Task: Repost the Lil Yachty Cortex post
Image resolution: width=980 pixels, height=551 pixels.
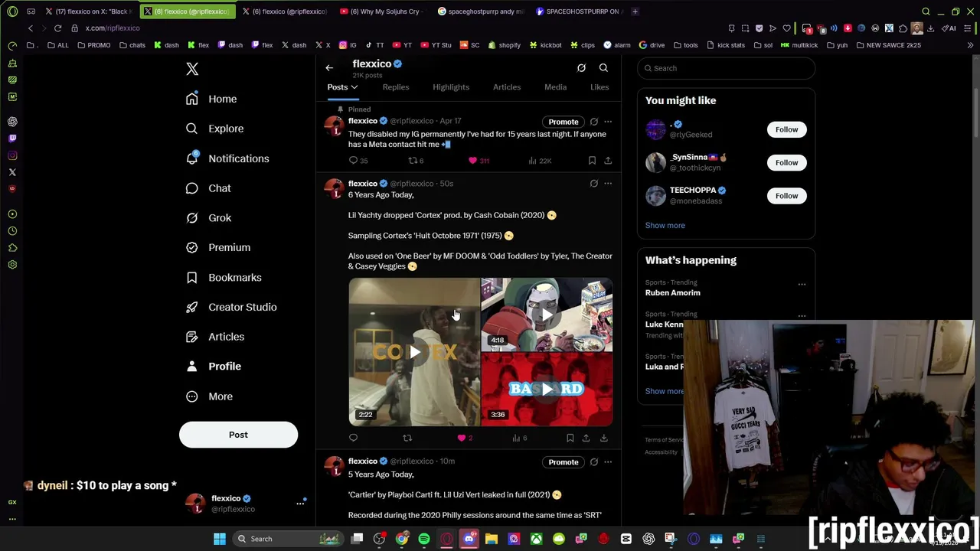Action: click(407, 438)
